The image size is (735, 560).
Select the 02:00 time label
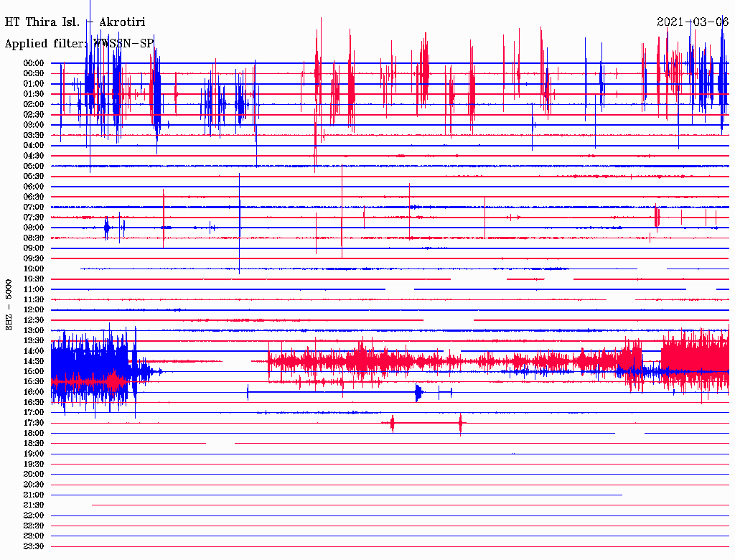tap(34, 105)
